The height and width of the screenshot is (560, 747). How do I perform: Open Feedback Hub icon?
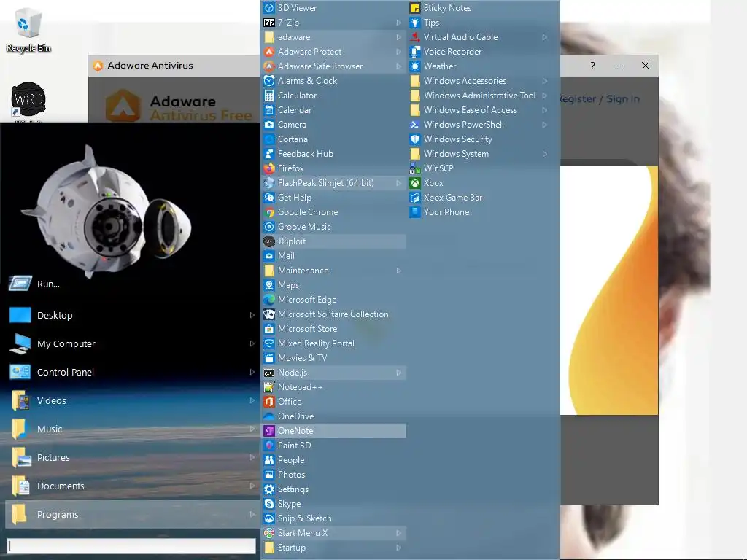(x=269, y=154)
